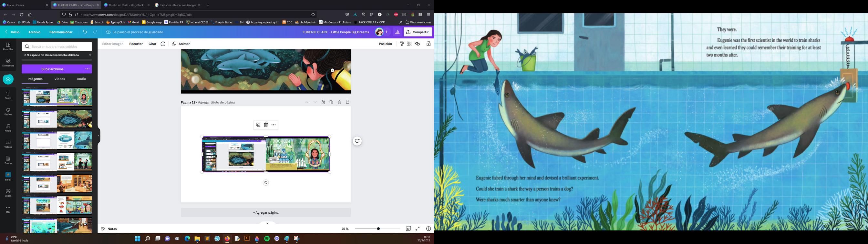868x244 pixels.
Task: Adjust the zoom slider handle
Action: pos(378,229)
